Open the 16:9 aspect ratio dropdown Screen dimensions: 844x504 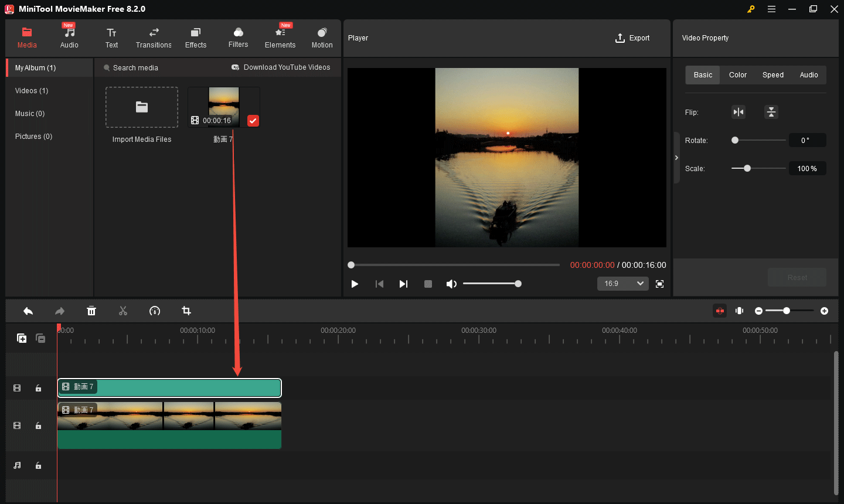(622, 284)
